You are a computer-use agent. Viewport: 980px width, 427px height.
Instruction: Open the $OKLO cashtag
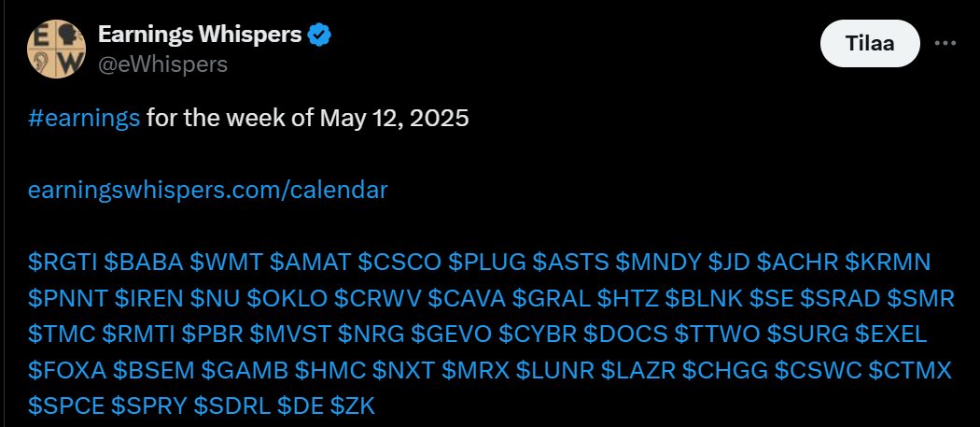pos(287,299)
